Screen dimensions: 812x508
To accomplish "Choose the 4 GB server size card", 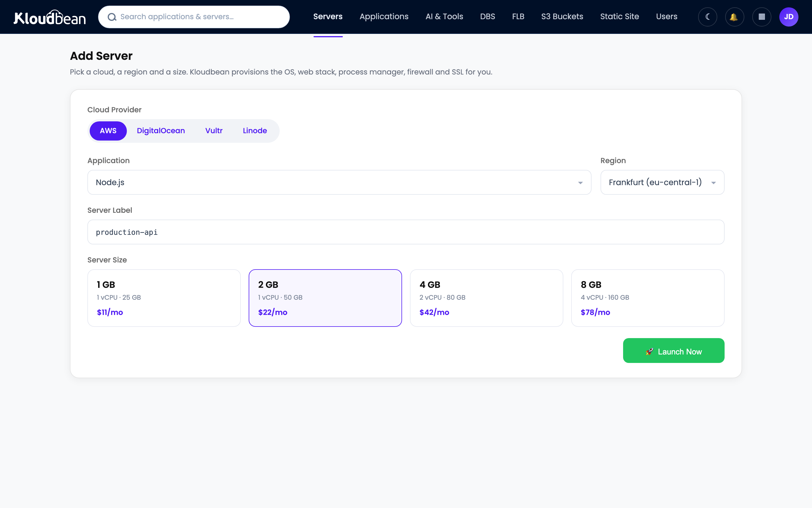I will coord(487,298).
